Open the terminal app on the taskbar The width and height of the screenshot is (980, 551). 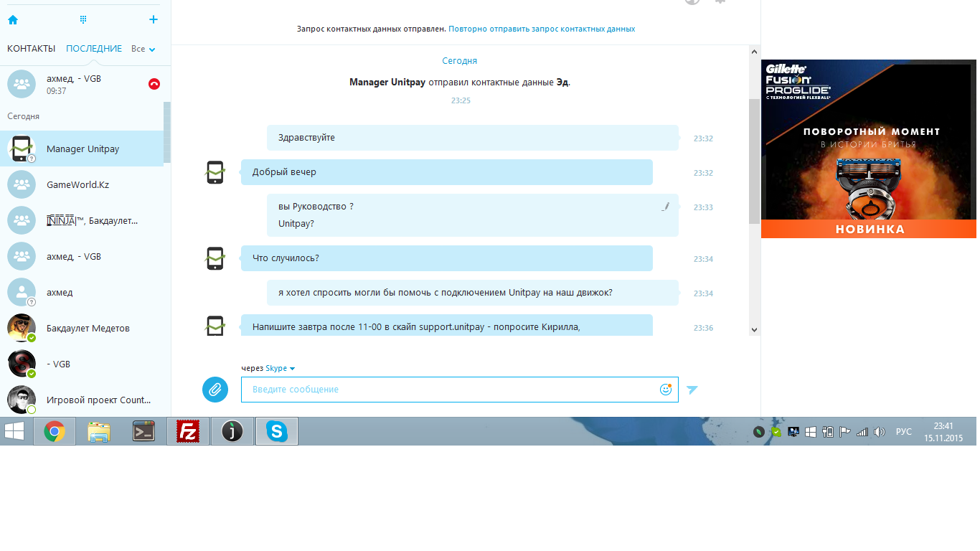pos(143,431)
